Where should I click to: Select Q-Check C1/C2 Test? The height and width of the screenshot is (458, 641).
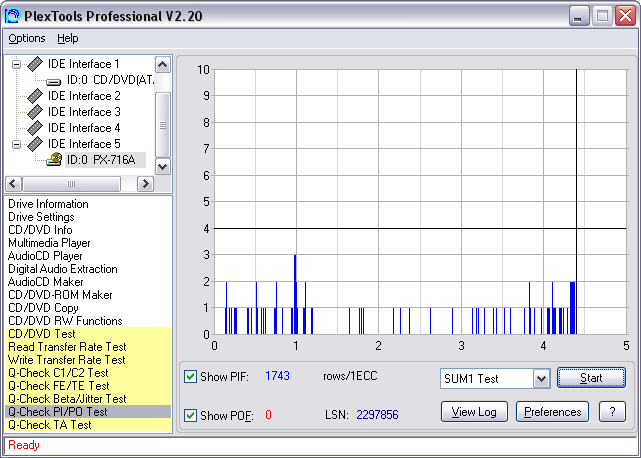click(88, 373)
